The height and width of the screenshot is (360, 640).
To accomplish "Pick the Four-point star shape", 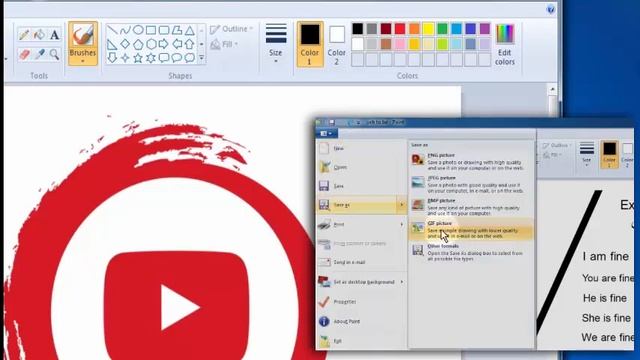I will [125, 58].
